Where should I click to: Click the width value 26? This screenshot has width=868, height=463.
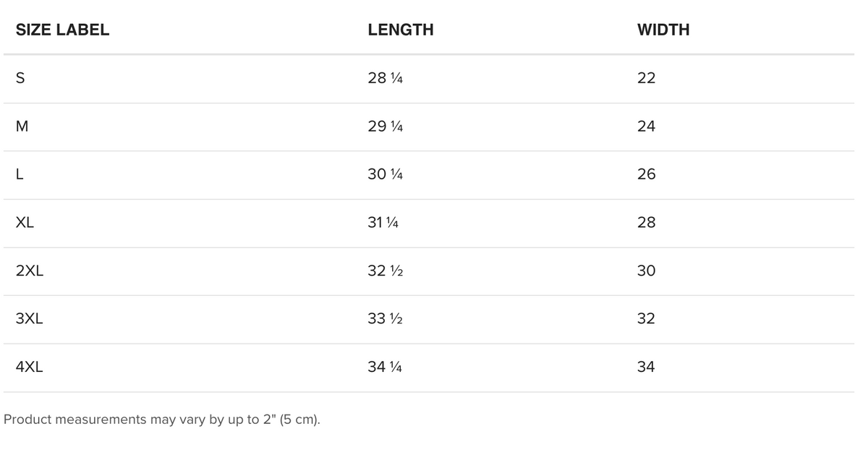[646, 174]
